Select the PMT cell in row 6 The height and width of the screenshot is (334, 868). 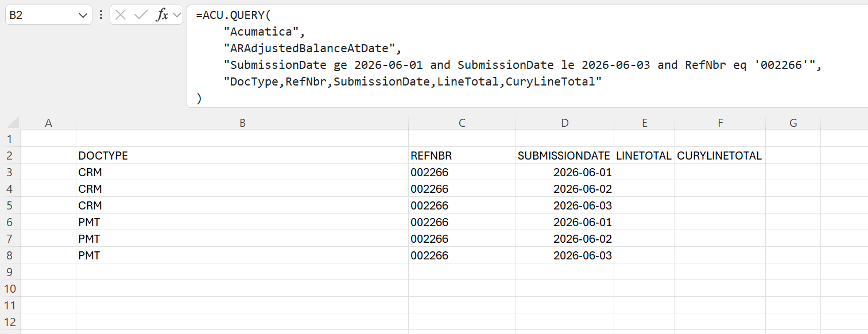pos(242,222)
